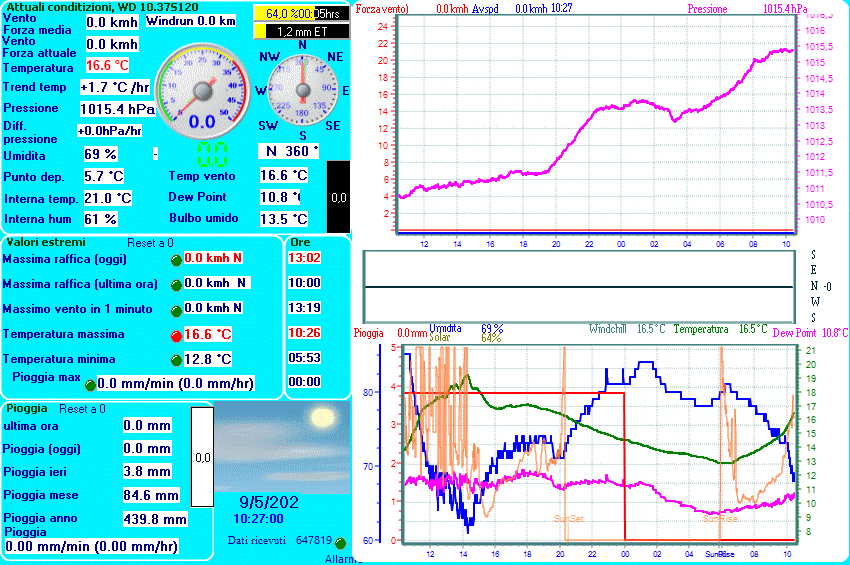Select the 0.00 mm/min (0.00 mm/hr) rain rate
Viewport: 850px width, 565px height.
(x=92, y=546)
